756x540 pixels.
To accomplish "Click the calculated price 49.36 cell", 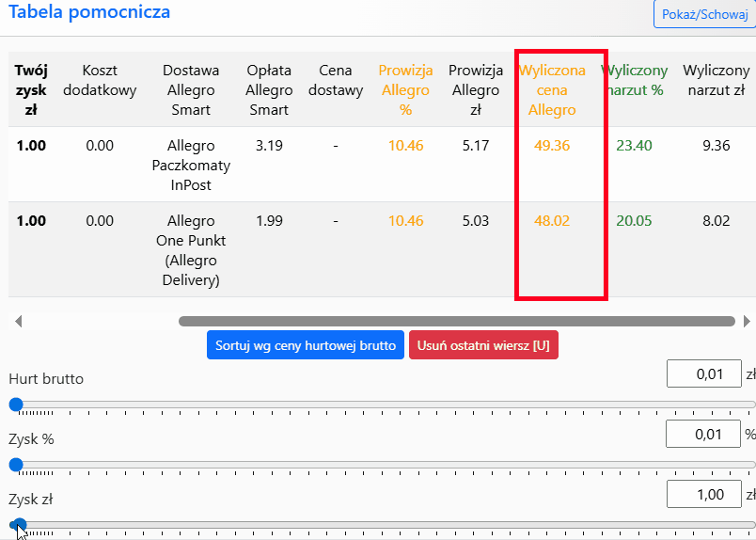I will point(552,146).
